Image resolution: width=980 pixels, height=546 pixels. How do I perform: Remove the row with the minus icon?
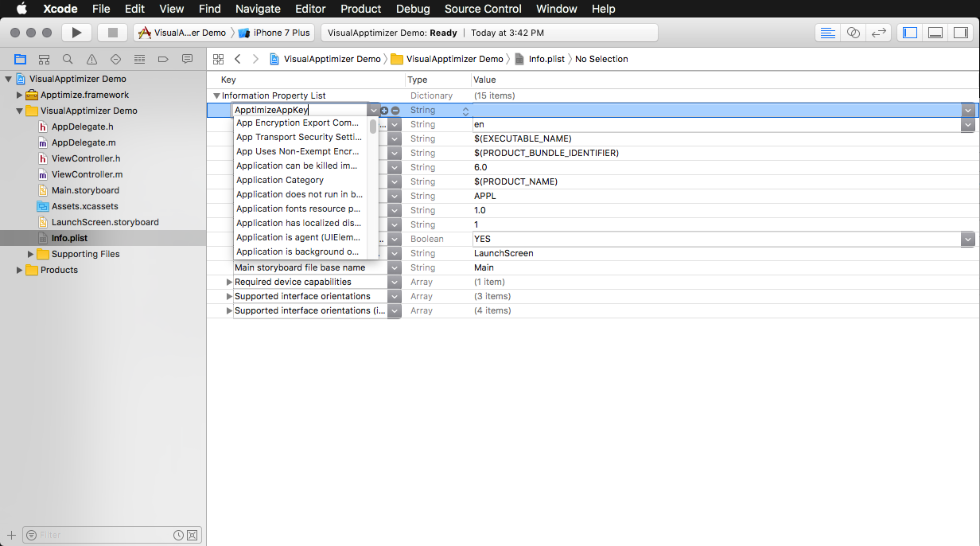[395, 111]
